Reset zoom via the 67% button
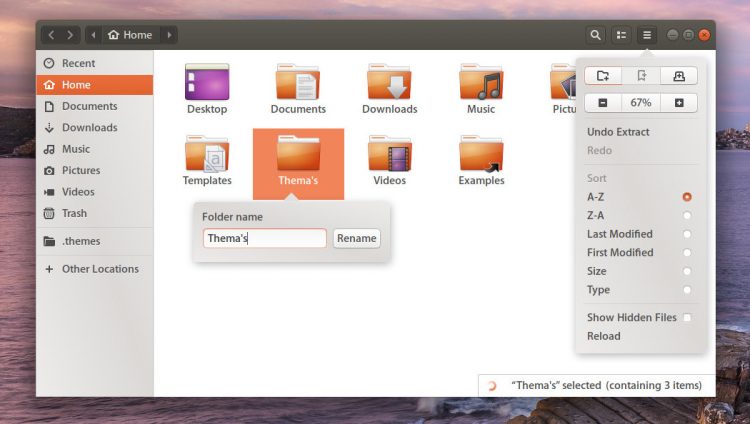750x424 pixels. click(641, 103)
